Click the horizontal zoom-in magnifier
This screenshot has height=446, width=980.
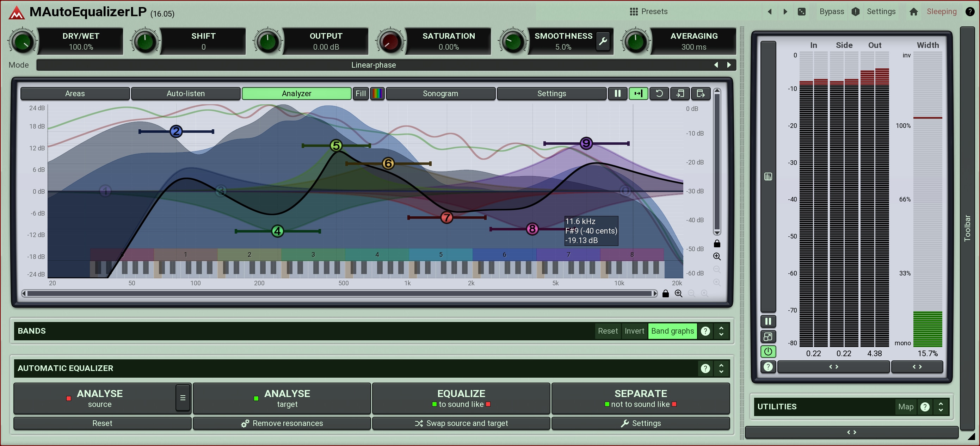pyautogui.click(x=678, y=293)
